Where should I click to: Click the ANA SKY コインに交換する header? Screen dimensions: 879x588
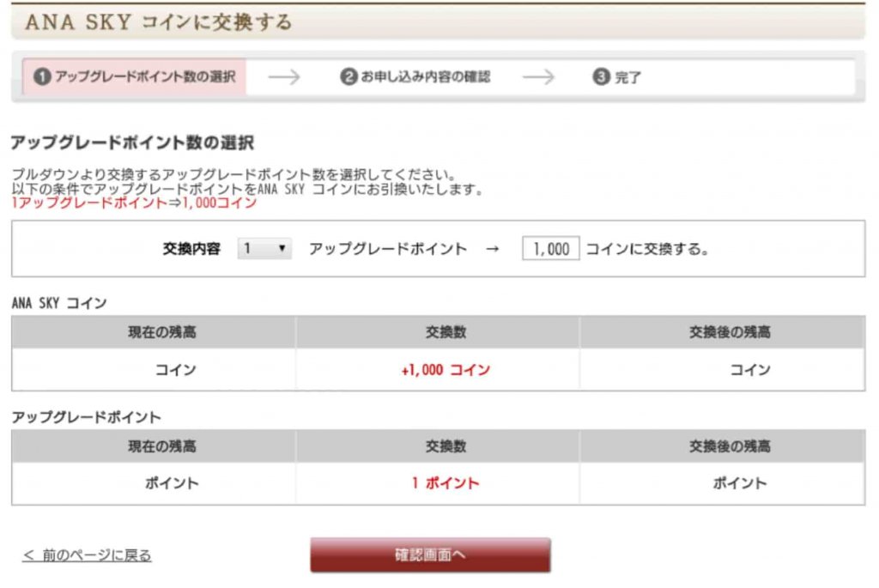point(159,22)
